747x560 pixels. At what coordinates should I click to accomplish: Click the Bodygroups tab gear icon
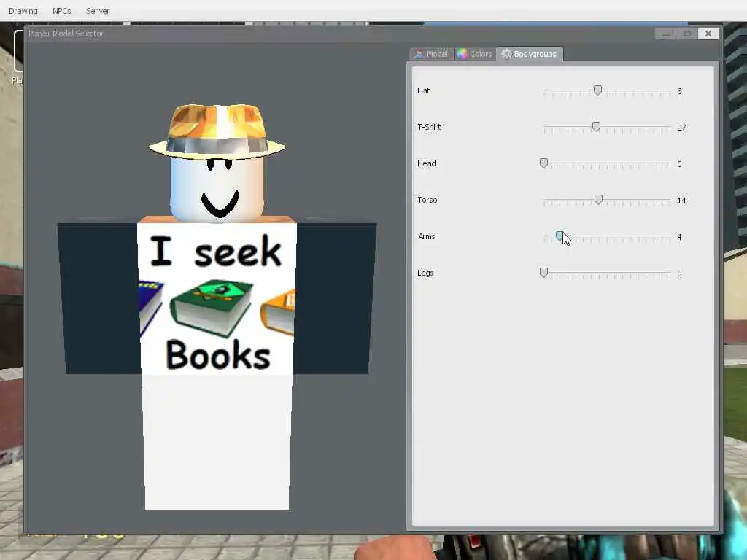pyautogui.click(x=506, y=54)
